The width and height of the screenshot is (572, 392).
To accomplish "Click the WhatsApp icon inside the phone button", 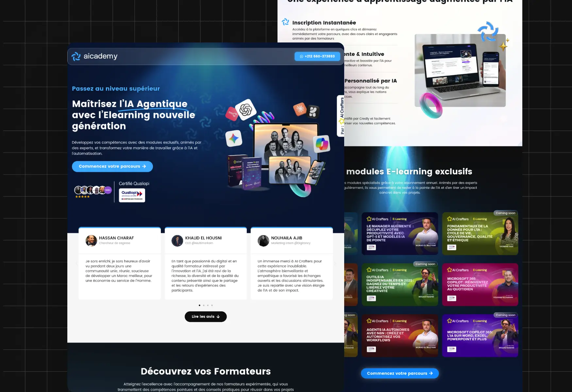I will pos(301,56).
